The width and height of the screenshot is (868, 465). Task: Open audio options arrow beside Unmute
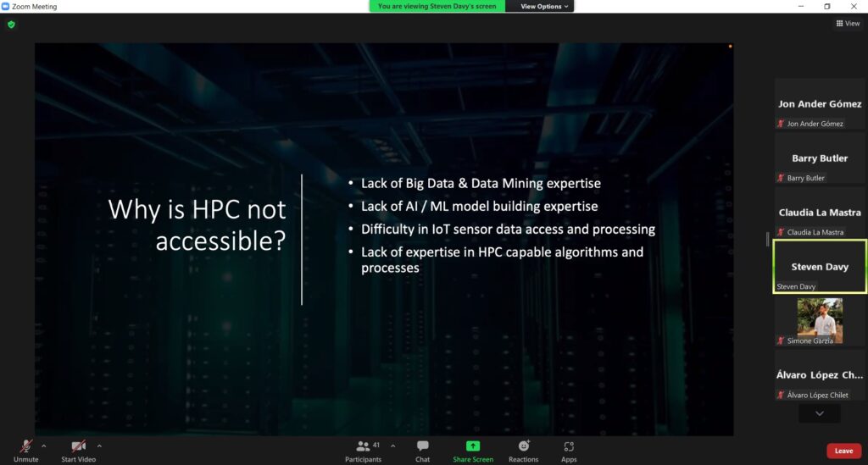coord(44,446)
